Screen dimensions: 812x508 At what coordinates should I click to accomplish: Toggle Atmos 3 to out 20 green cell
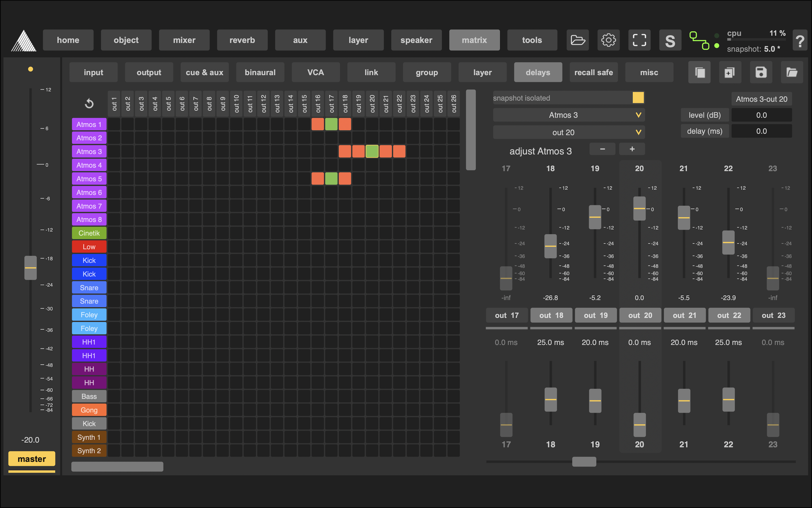372,152
